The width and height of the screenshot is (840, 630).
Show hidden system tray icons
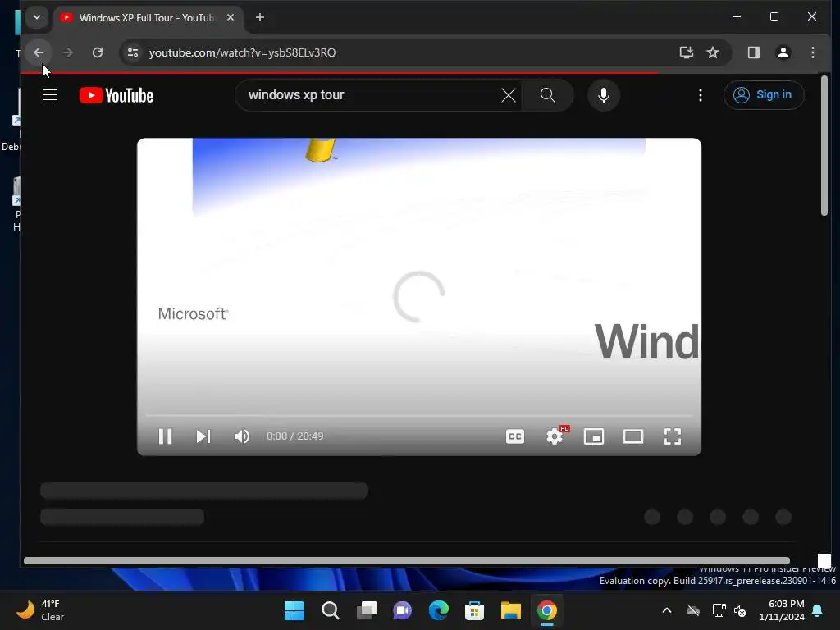click(667, 610)
